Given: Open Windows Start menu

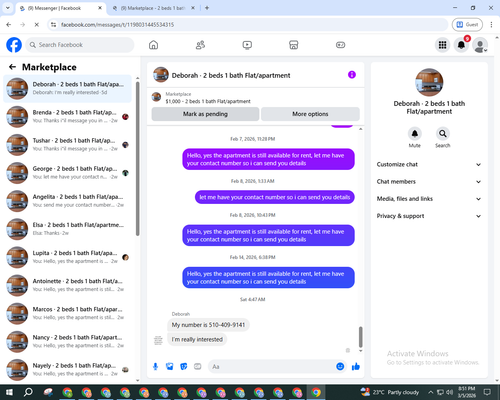Looking at the screenshot, I should click(9, 392).
